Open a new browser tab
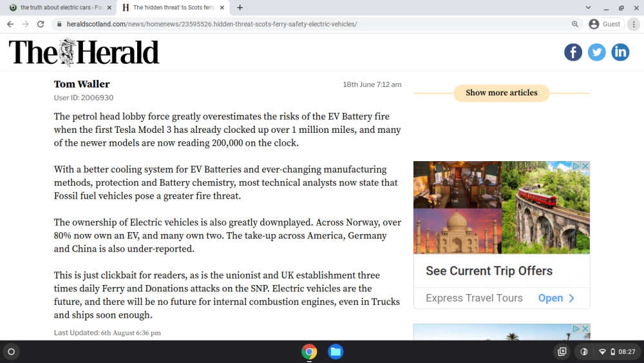 [x=240, y=7]
